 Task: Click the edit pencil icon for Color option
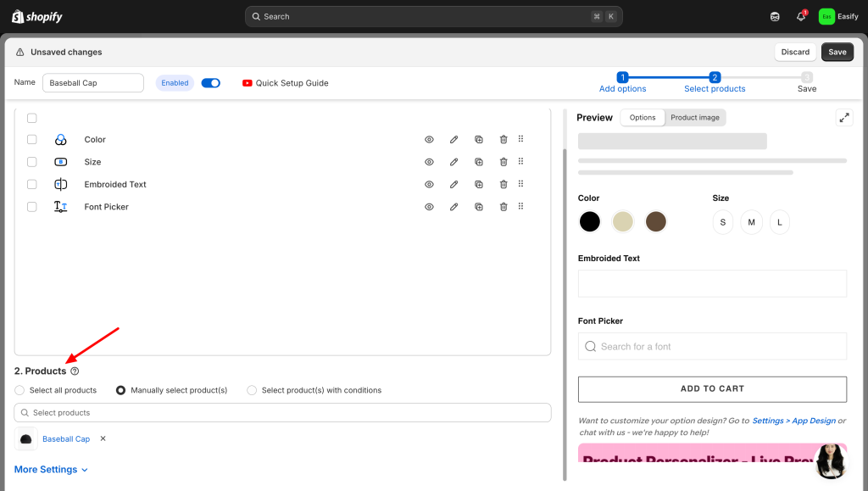(x=453, y=139)
